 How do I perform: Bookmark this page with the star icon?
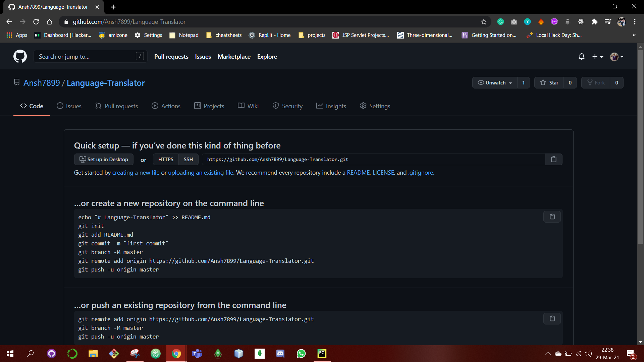483,22
